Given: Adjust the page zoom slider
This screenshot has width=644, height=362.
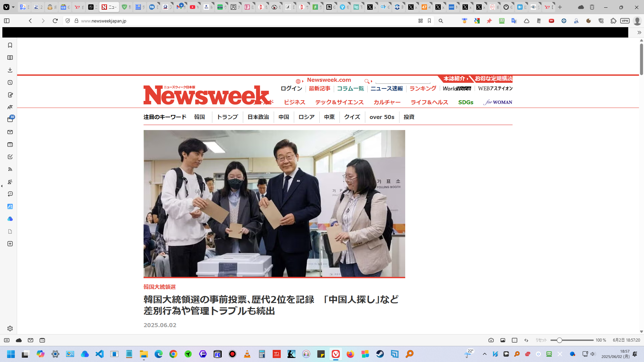Looking at the screenshot, I should point(559,340).
